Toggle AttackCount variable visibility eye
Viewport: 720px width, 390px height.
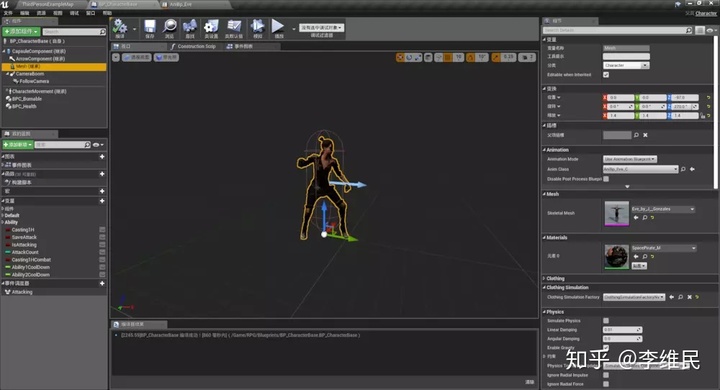(x=102, y=252)
